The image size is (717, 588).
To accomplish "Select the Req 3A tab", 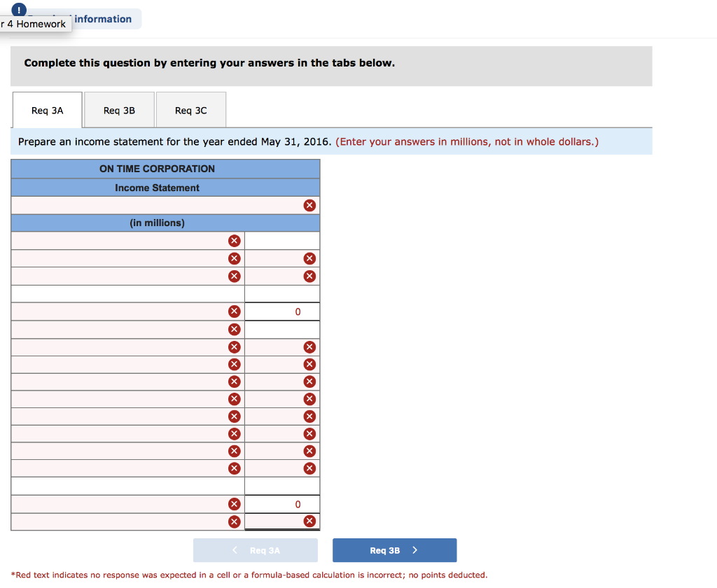I will click(x=46, y=109).
